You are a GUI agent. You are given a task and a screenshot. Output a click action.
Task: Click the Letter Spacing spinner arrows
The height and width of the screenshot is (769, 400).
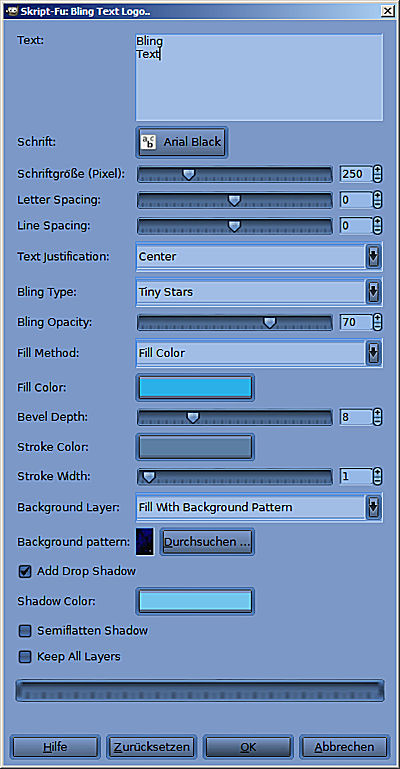click(x=377, y=200)
